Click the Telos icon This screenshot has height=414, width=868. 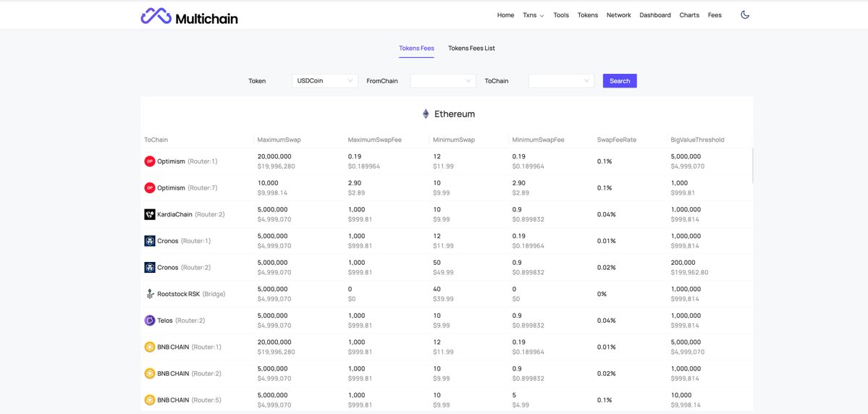(149, 321)
